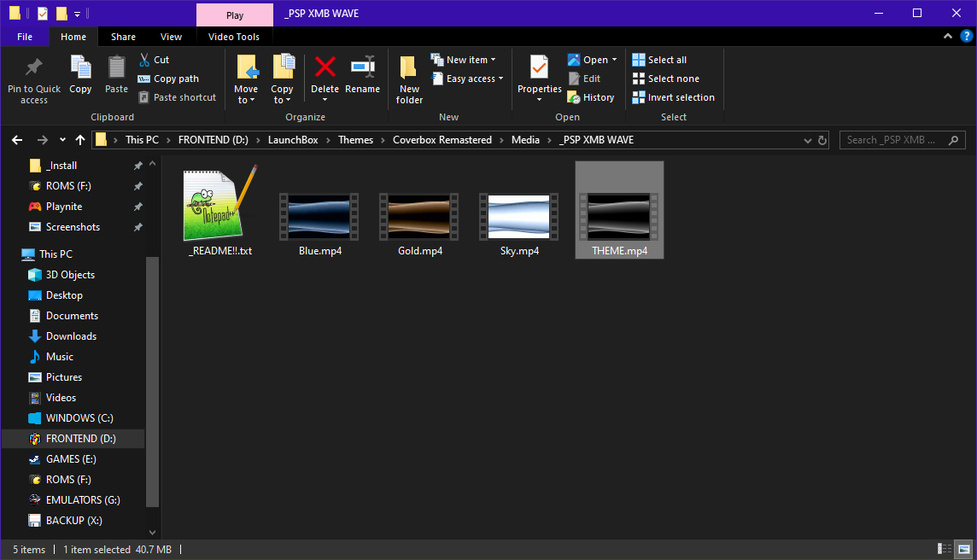Open Screenshots in the navigation pane
The image size is (977, 560).
click(73, 227)
